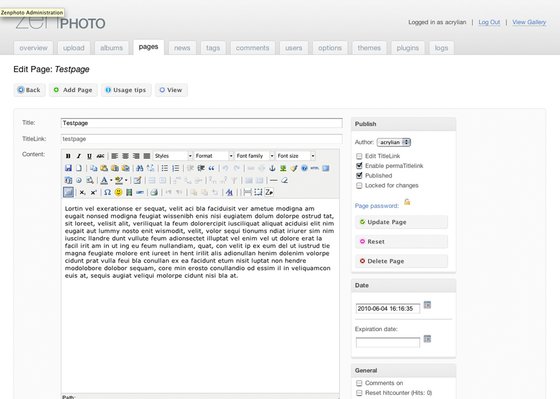560x399 pixels.
Task: Click the save (floppy disk) editor icon
Action: (68, 168)
